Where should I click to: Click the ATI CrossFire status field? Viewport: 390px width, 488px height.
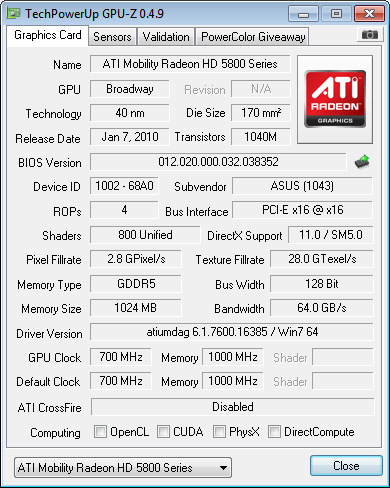233,407
